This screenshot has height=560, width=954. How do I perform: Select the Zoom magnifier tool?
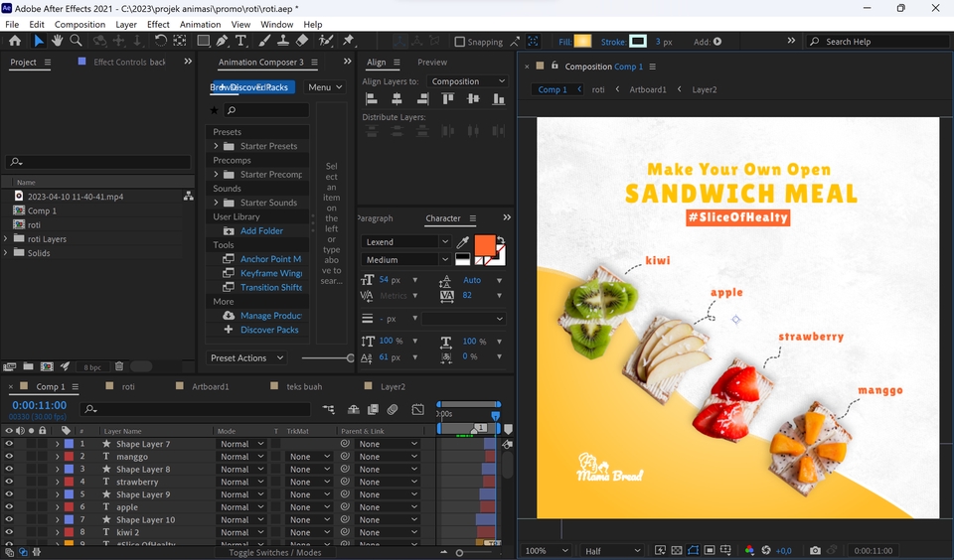(77, 41)
